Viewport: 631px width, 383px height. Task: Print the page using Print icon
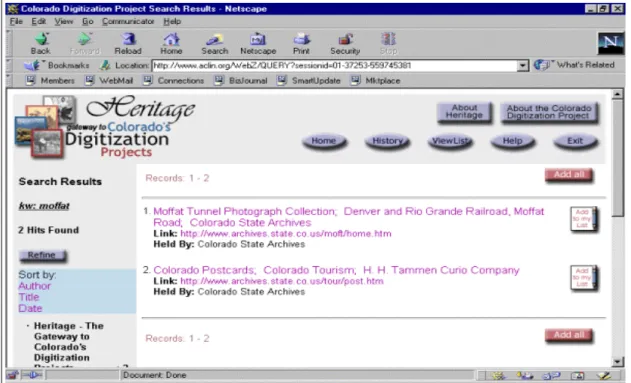pyautogui.click(x=301, y=43)
